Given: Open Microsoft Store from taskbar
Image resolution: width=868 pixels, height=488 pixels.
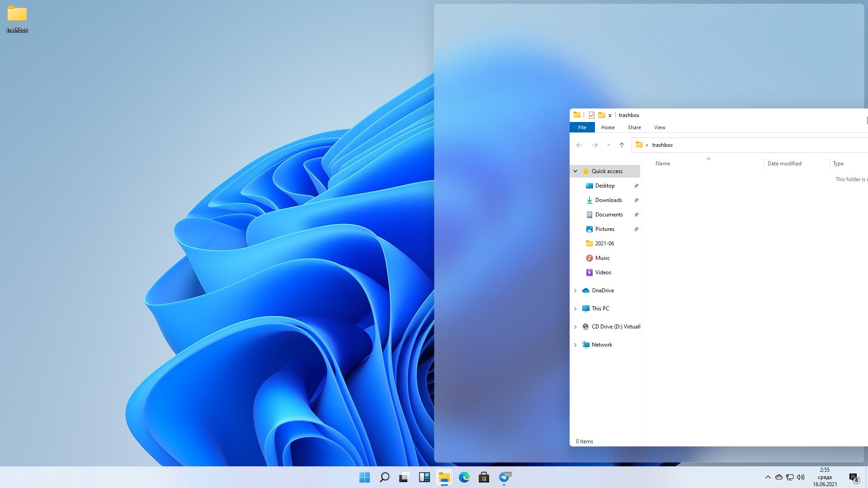Looking at the screenshot, I should pyautogui.click(x=484, y=477).
